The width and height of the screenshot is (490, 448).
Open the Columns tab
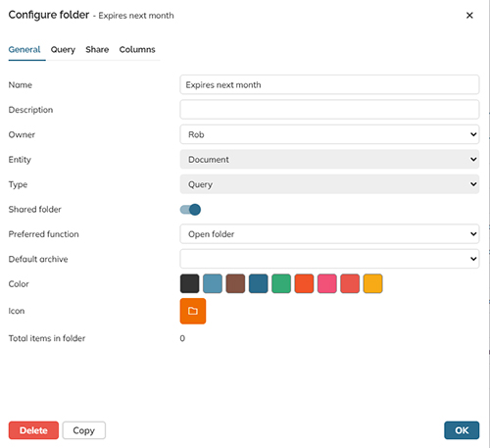click(137, 50)
